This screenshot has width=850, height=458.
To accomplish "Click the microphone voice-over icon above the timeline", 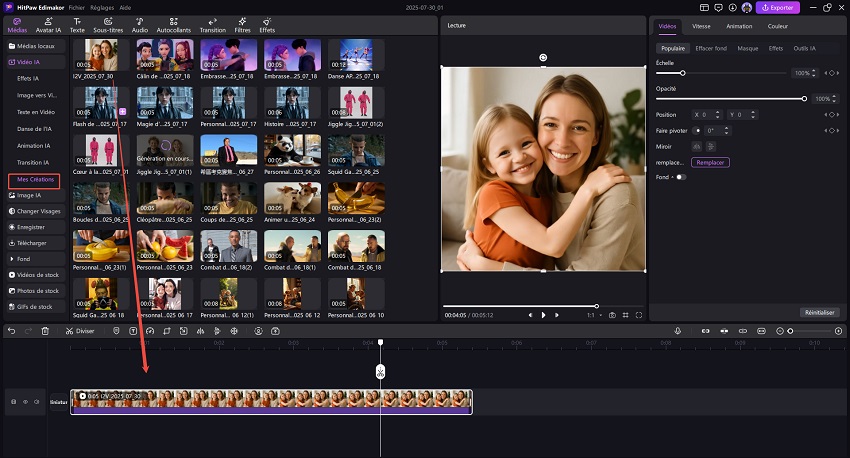I will pos(677,331).
